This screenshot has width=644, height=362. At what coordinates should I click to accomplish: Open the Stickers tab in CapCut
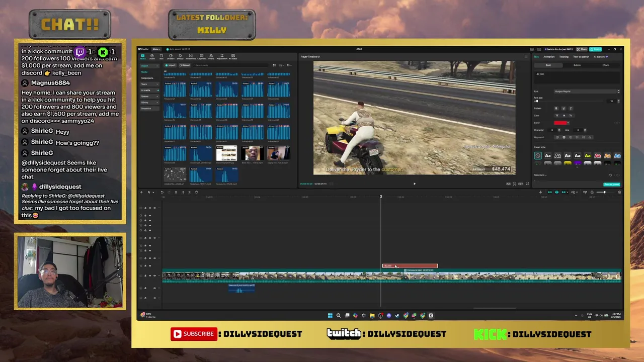click(171, 56)
